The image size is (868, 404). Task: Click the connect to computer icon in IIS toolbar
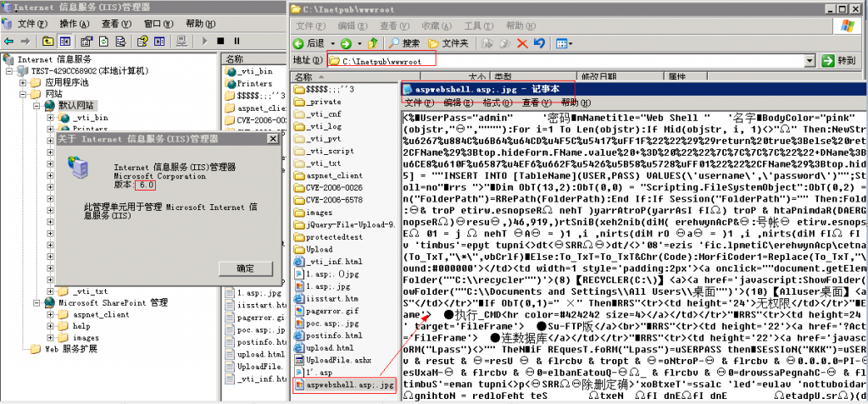(x=181, y=41)
